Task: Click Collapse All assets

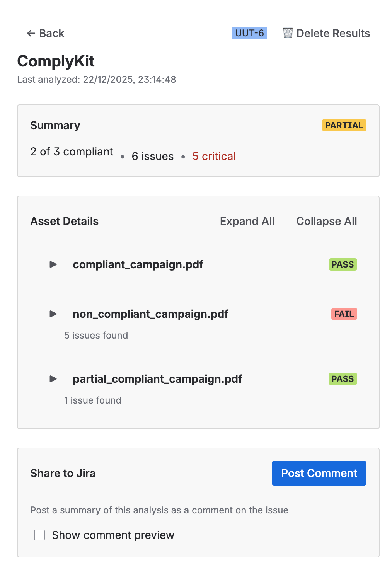Action: (326, 221)
